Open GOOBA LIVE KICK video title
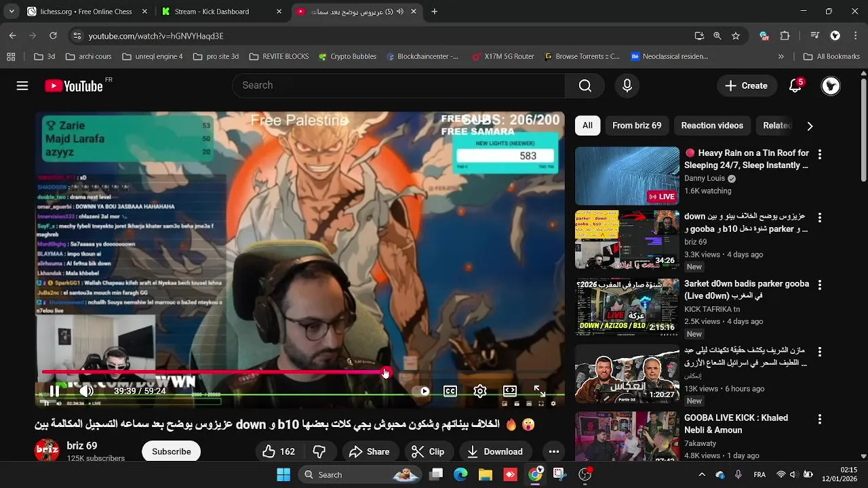The width and height of the screenshot is (868, 488). (x=736, y=424)
